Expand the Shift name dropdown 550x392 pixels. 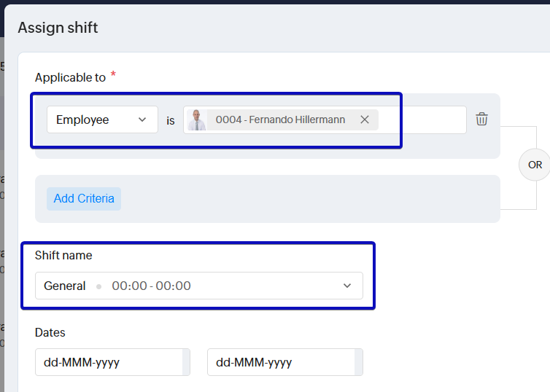pyautogui.click(x=198, y=286)
